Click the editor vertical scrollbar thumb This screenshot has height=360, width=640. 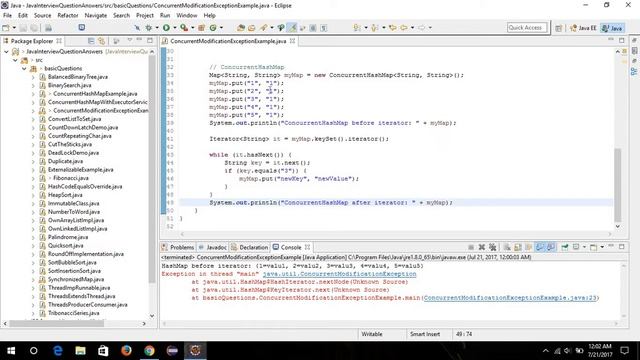point(618,184)
